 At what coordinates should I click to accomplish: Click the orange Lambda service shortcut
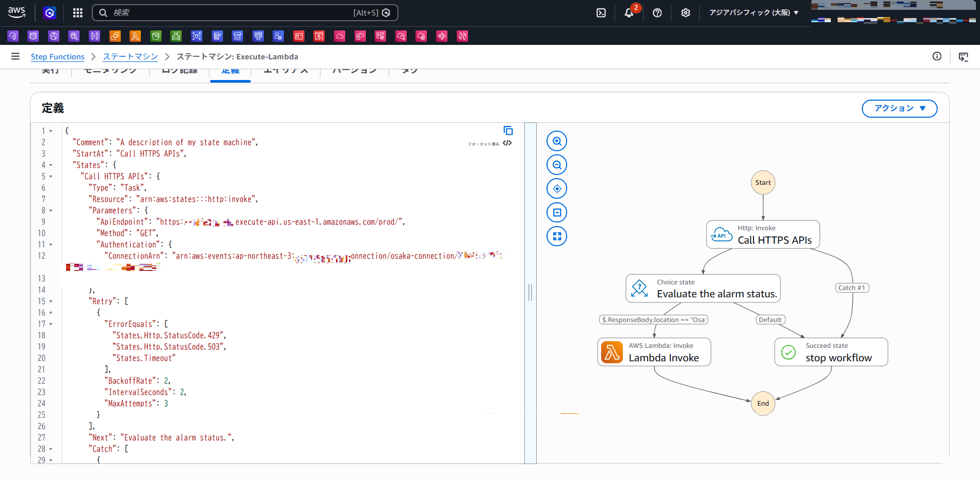pos(135,36)
